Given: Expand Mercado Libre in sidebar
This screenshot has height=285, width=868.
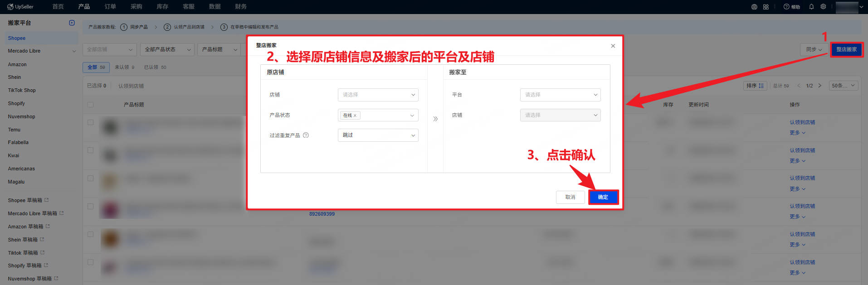Looking at the screenshot, I should coord(74,51).
